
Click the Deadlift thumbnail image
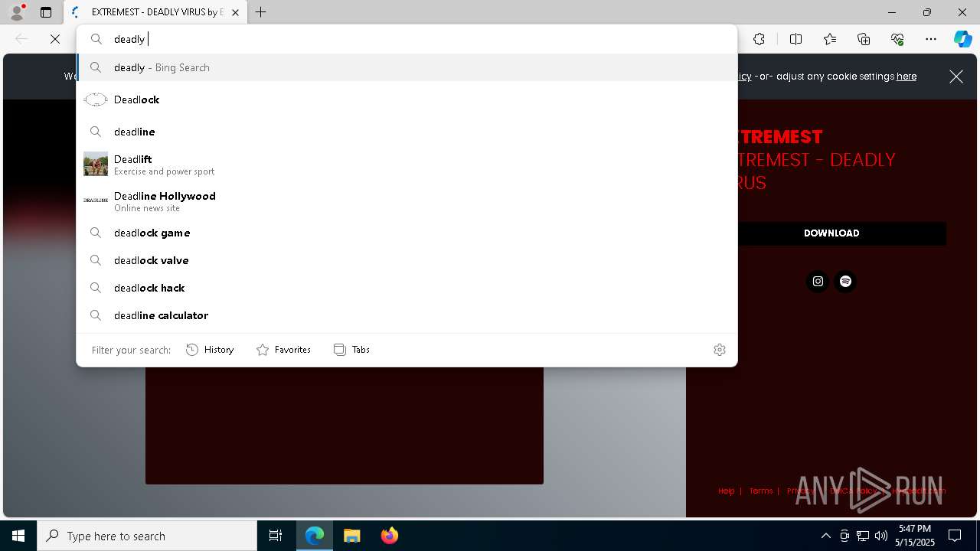tap(96, 164)
